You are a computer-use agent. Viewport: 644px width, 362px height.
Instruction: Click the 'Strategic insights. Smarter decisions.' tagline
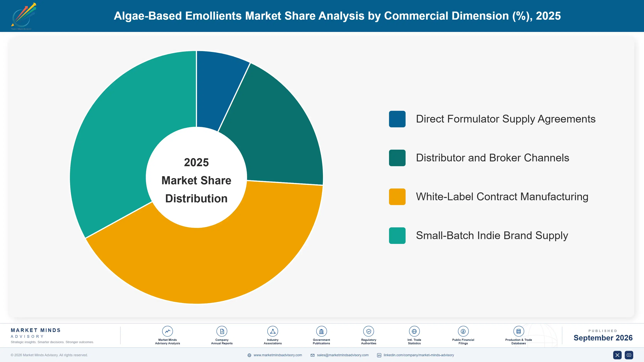pyautogui.click(x=52, y=342)
